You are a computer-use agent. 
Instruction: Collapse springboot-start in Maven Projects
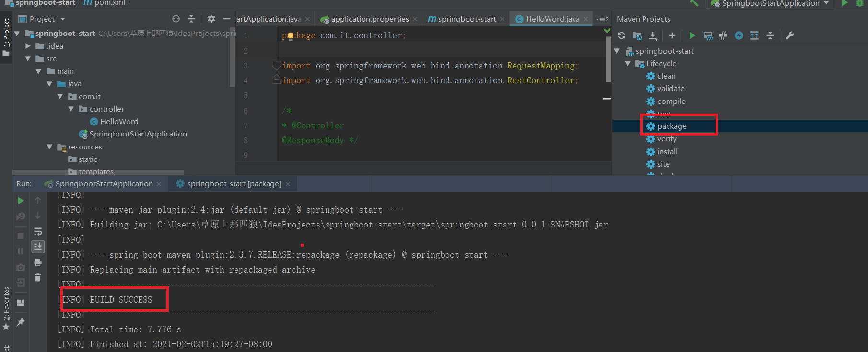(x=617, y=51)
